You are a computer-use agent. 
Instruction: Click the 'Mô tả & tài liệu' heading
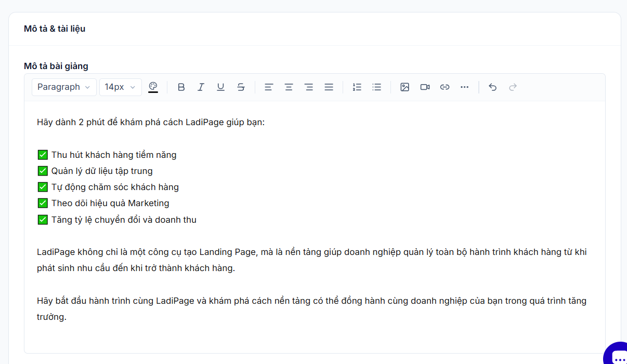click(x=55, y=29)
